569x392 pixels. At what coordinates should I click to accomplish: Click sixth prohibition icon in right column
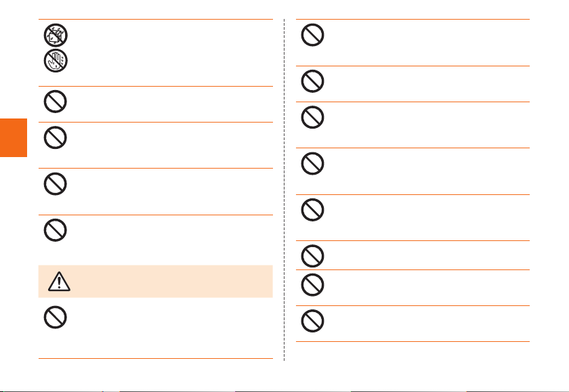[312, 256]
